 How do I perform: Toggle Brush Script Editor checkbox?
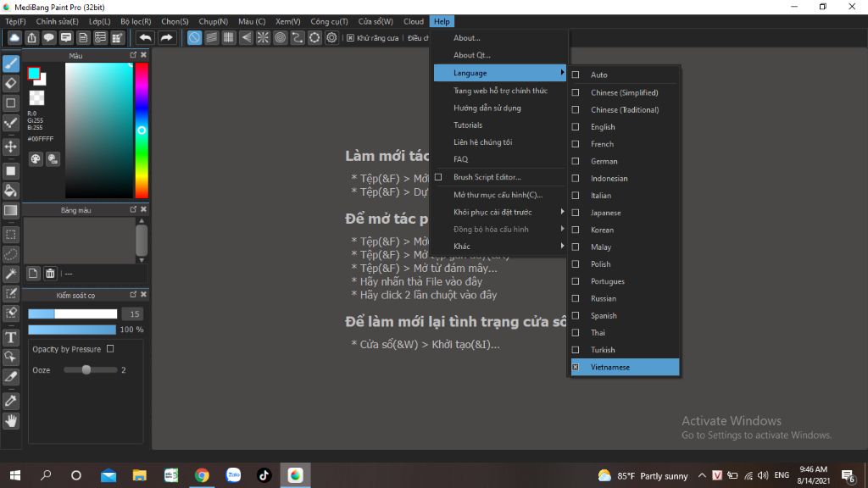438,177
